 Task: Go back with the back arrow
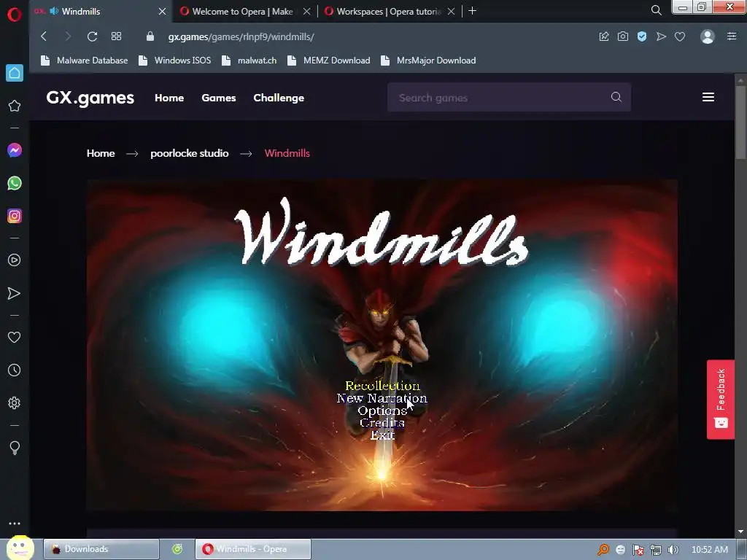[x=44, y=36]
